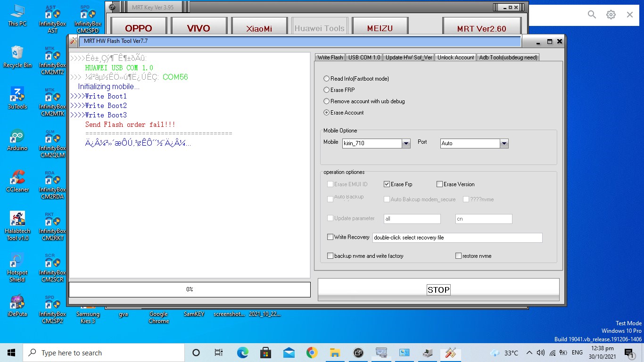The image size is (644, 362).
Task: Open File Explorer from the taskbar
Action: coord(335,353)
